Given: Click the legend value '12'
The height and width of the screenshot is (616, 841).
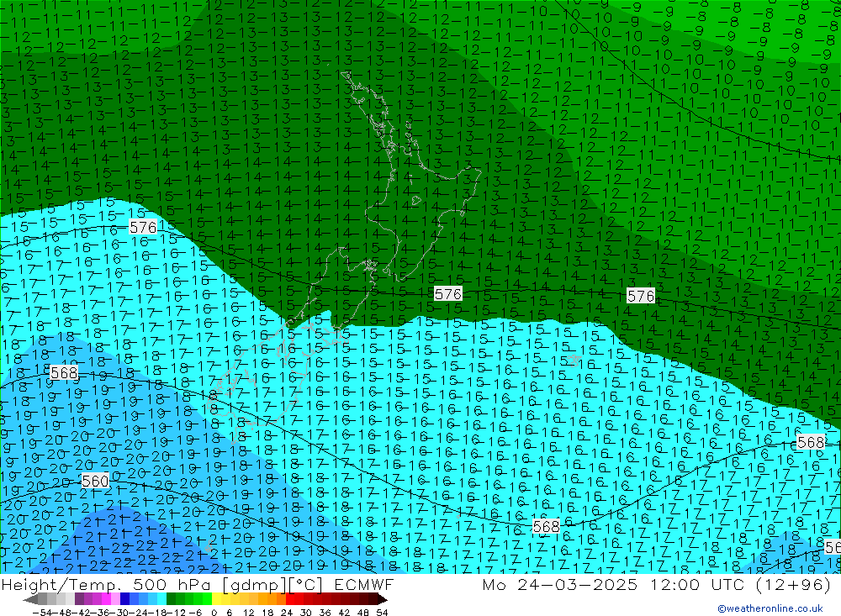Looking at the screenshot, I should 248,613.
